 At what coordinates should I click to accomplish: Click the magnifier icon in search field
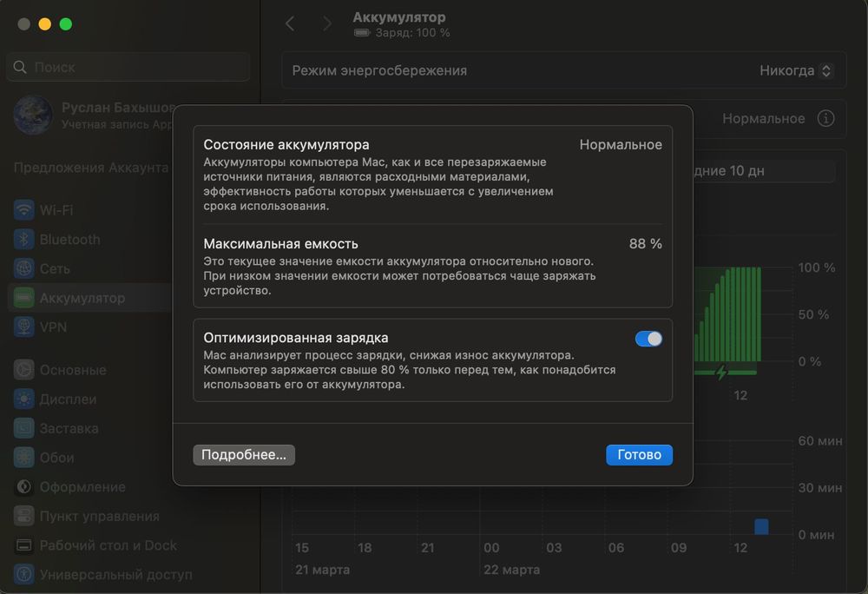point(20,67)
